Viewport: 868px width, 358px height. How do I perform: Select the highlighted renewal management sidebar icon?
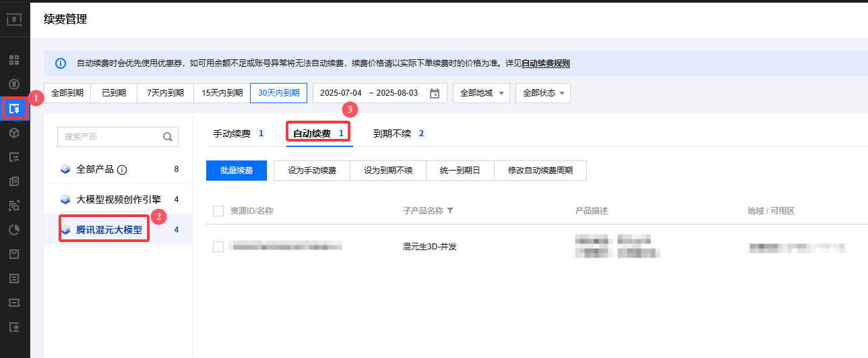pos(15,108)
